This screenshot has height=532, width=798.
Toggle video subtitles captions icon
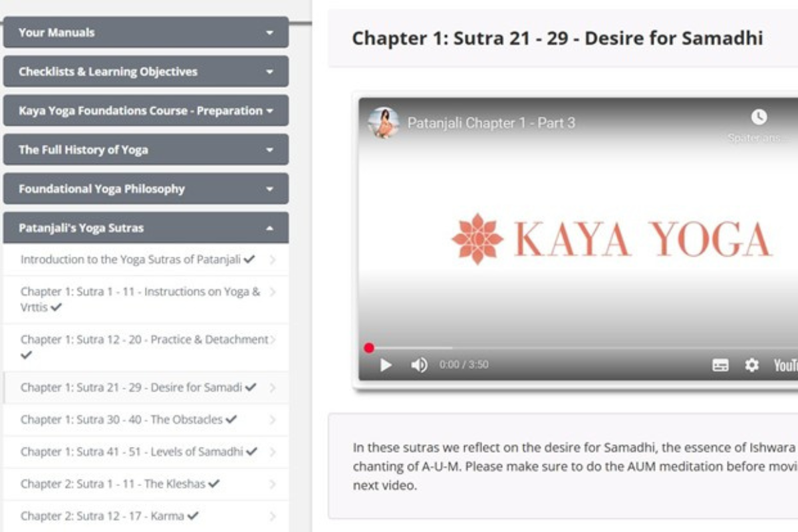[x=720, y=365]
